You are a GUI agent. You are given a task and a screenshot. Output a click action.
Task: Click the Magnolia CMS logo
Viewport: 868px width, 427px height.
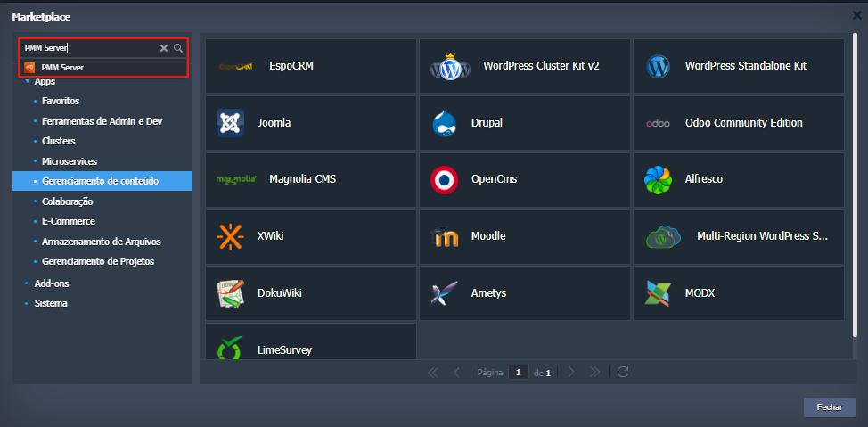click(x=236, y=179)
